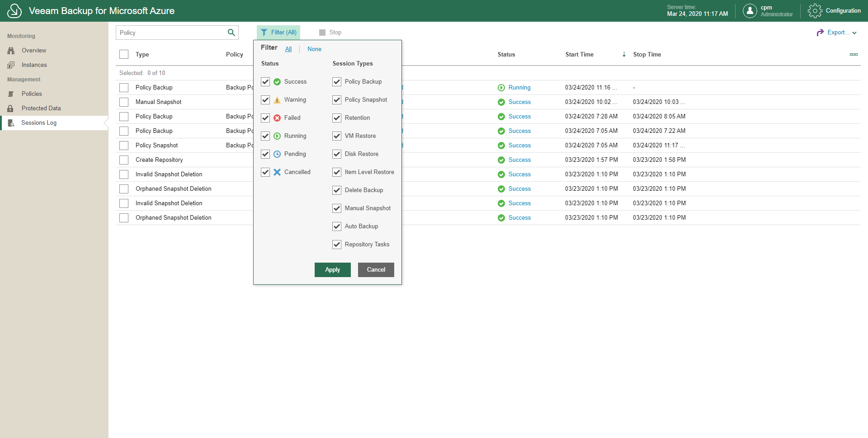Open the Sessions Log page
This screenshot has height=438, width=868.
point(39,123)
